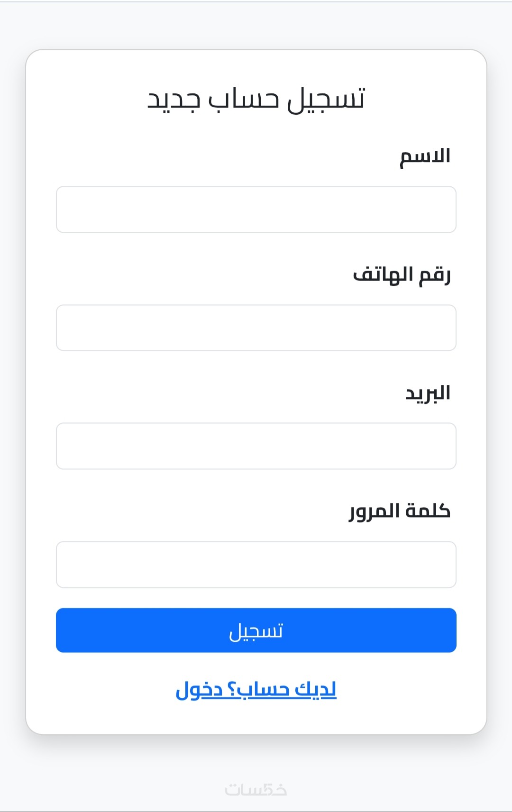512x812 pixels.
Task: Click the الاسم (name) input field
Action: [x=256, y=210]
